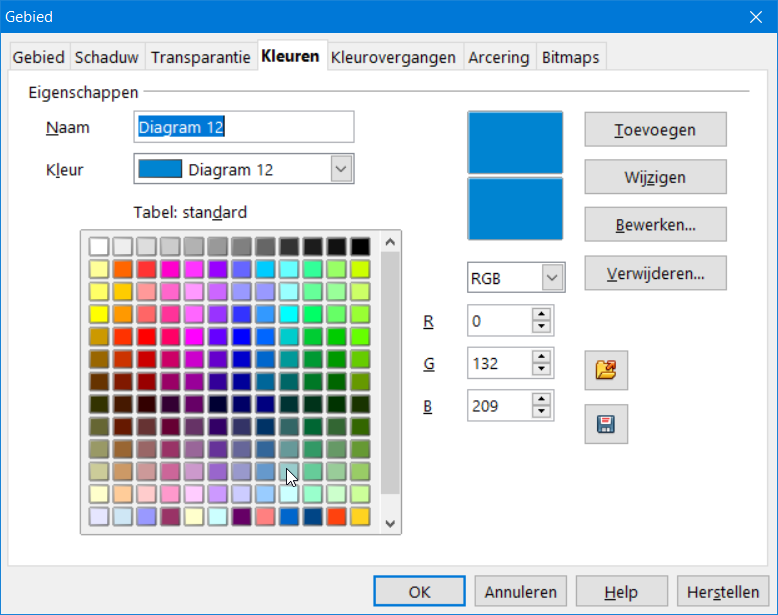The image size is (778, 615).
Task: Confirm with the OK button
Action: (x=419, y=591)
